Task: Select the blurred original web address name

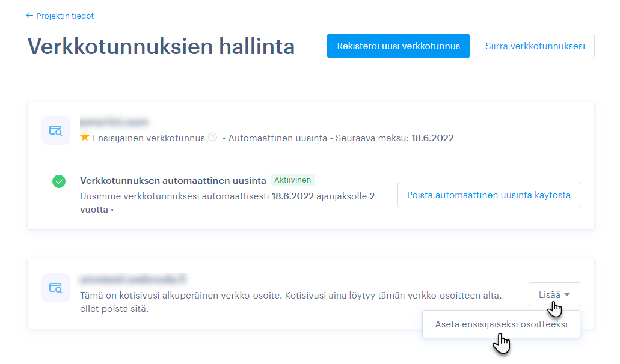Action: [134, 279]
